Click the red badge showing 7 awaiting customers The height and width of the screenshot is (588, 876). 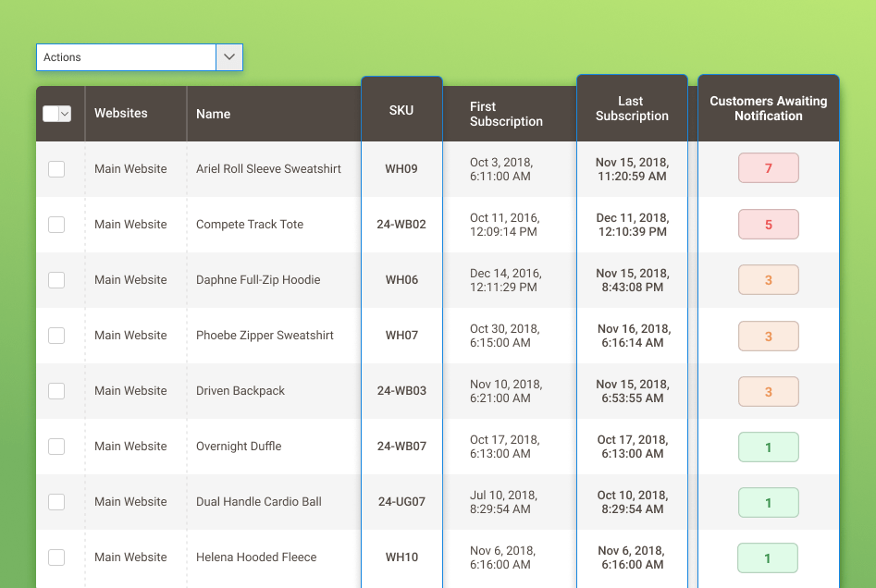point(768,168)
